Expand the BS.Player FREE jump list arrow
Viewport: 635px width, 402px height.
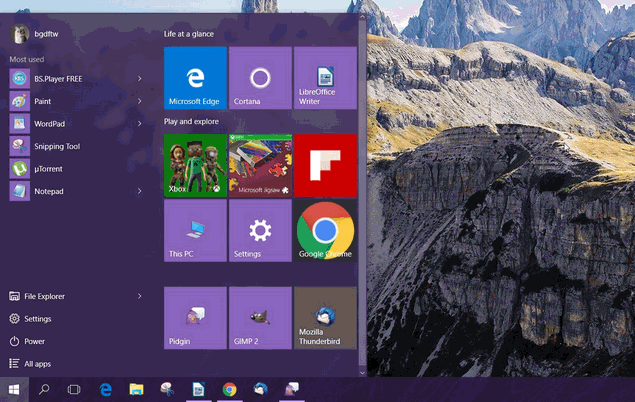(x=139, y=79)
